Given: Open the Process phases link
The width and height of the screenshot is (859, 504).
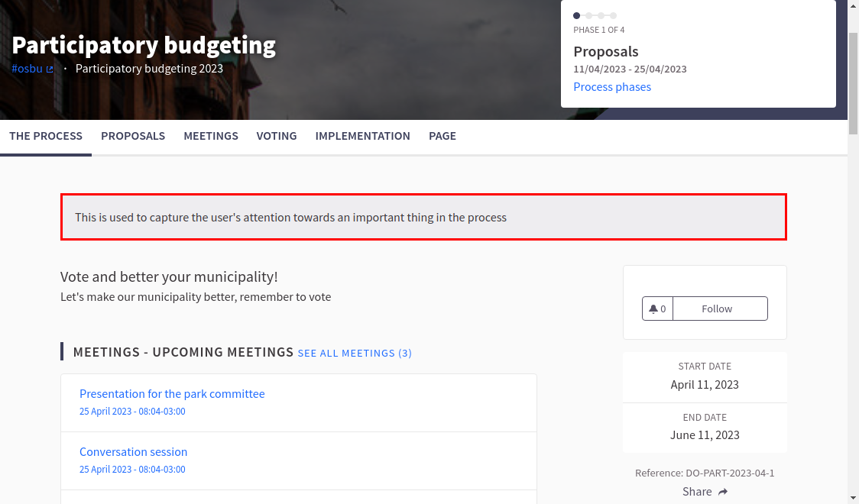Looking at the screenshot, I should tap(612, 87).
